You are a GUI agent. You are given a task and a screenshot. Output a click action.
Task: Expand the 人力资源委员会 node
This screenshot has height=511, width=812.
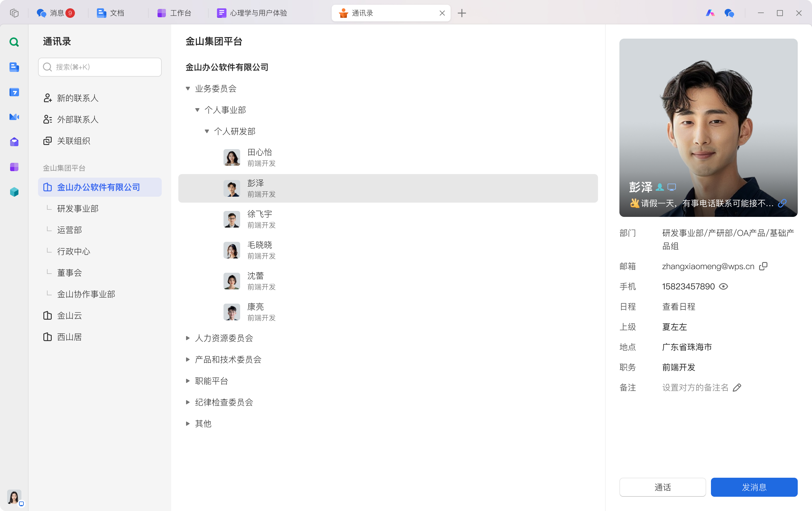pyautogui.click(x=188, y=338)
